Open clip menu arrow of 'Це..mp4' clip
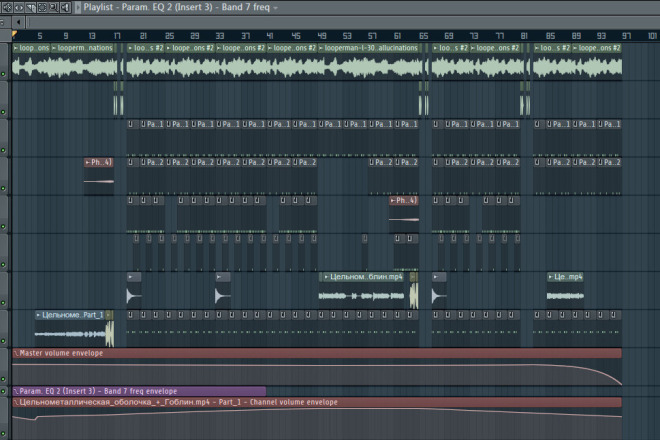Viewport: 660px width, 440px height. pos(551,277)
